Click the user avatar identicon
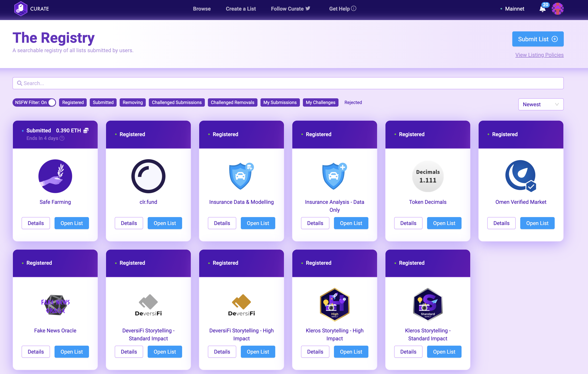The width and height of the screenshot is (588, 374). click(558, 9)
